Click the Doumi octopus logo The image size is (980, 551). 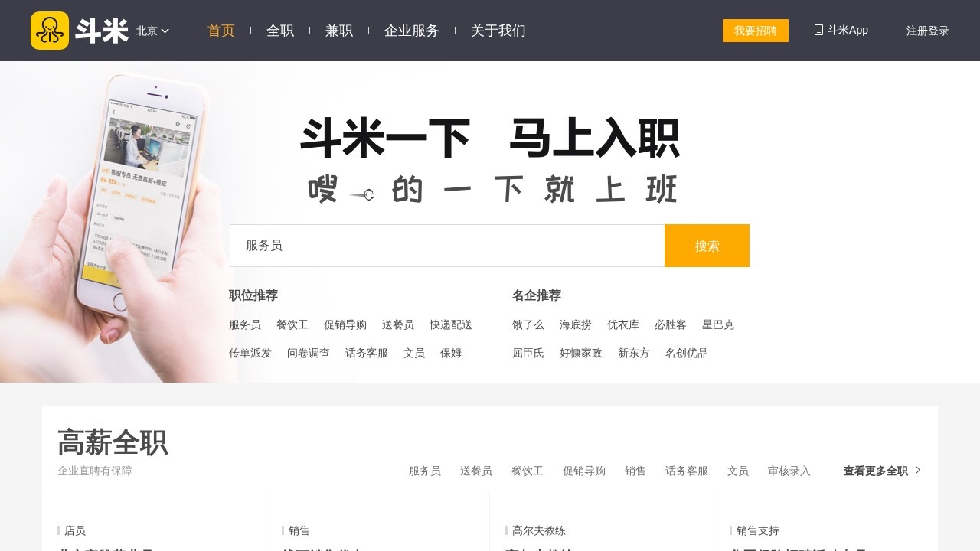pyautogui.click(x=50, y=31)
